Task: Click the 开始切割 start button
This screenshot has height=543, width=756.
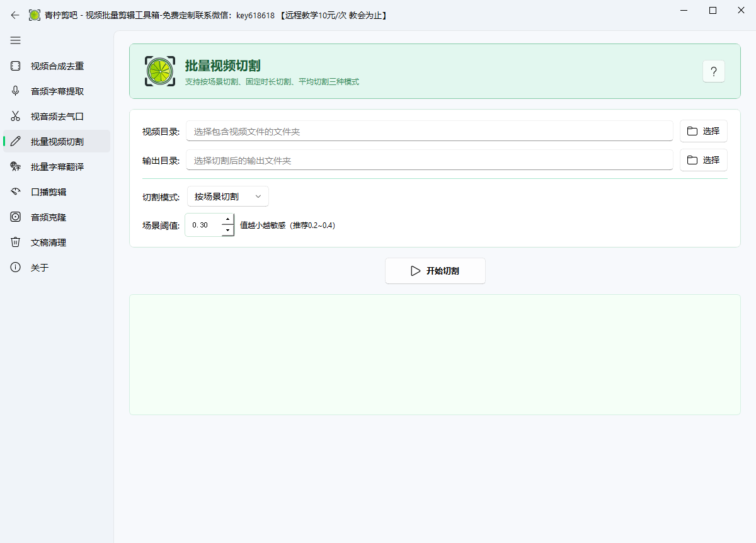Action: 435,271
